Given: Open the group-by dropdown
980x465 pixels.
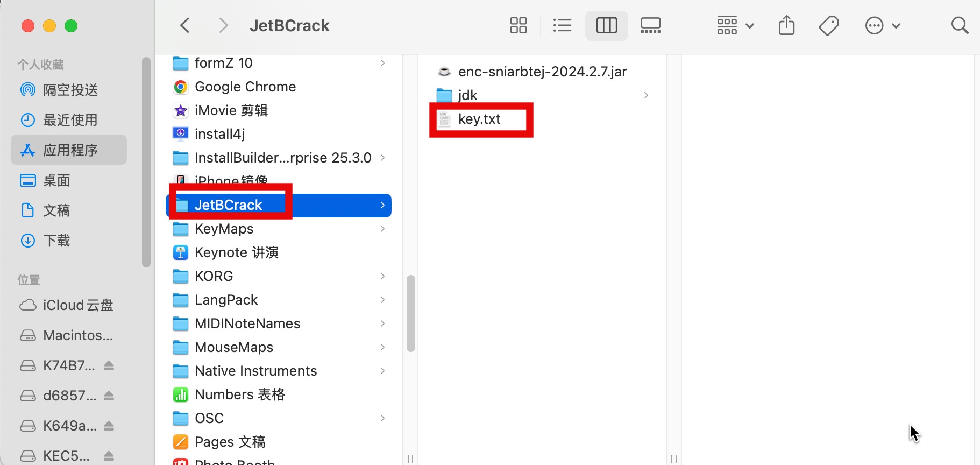Looking at the screenshot, I should 735,25.
